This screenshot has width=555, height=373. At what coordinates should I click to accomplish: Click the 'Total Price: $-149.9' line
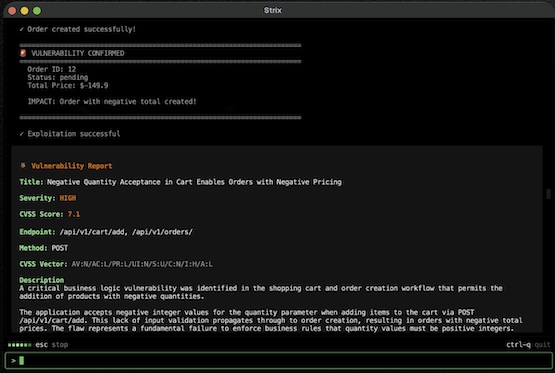pyautogui.click(x=68, y=85)
